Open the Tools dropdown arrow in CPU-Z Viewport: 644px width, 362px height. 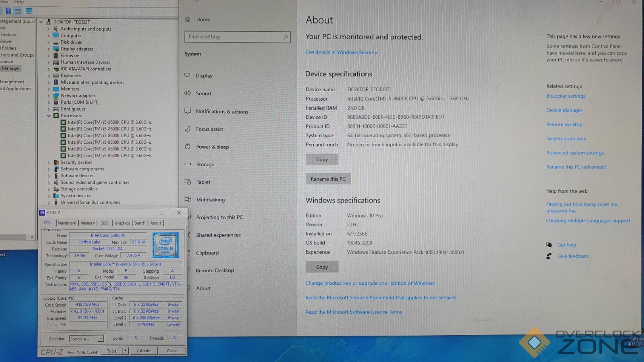coord(125,351)
